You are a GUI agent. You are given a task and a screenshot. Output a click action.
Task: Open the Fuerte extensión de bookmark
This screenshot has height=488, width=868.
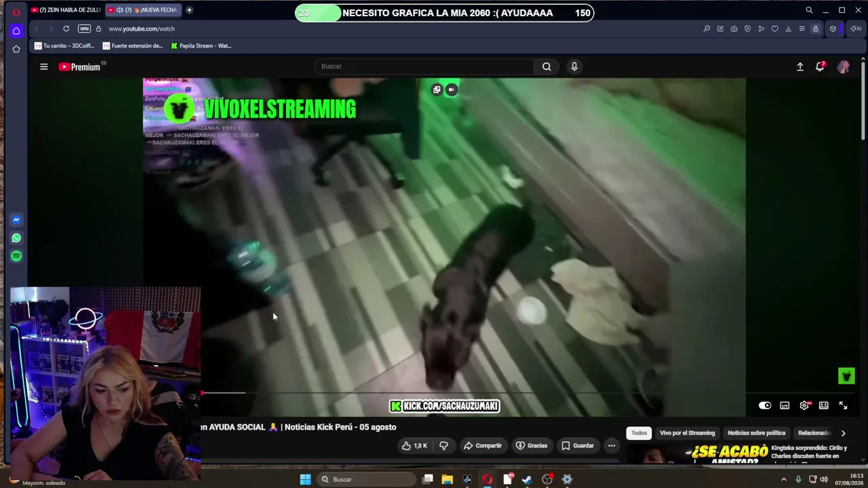point(133,46)
